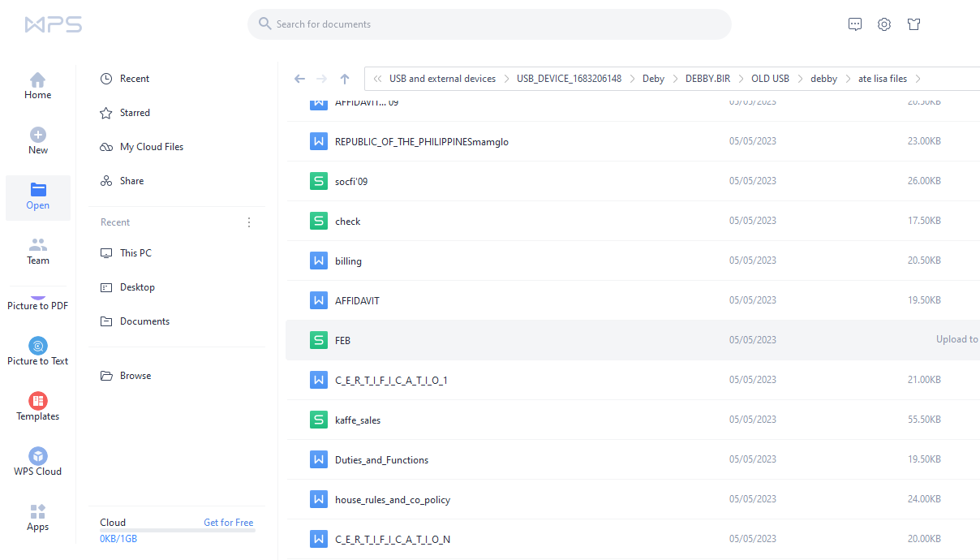Expand chevron after DEBBY.BIR breadcrumb

741,79
